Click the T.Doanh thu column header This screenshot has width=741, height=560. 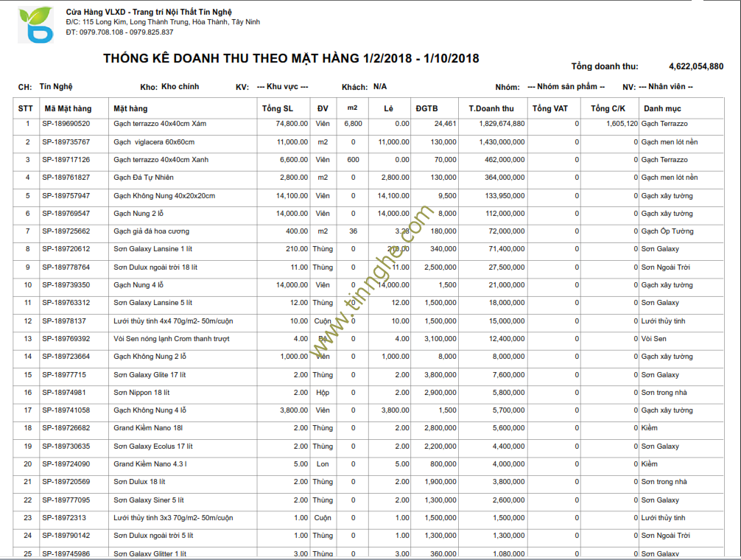pos(491,108)
